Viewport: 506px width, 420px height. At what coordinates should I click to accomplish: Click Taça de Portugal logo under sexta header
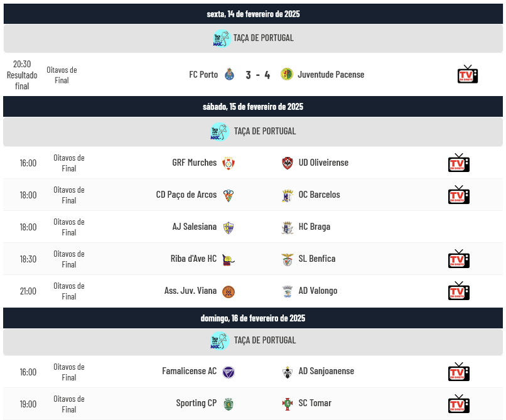[x=222, y=38]
